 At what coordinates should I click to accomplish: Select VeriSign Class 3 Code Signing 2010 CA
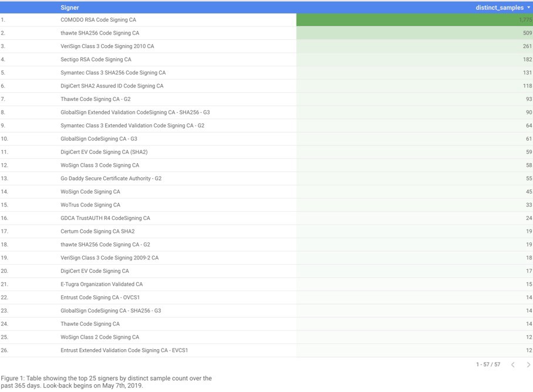(x=107, y=46)
